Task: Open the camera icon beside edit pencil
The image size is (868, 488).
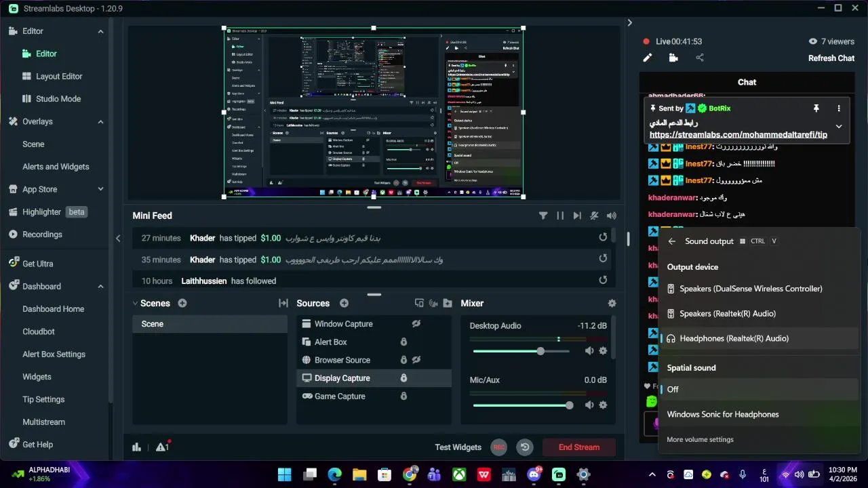Action: point(673,58)
